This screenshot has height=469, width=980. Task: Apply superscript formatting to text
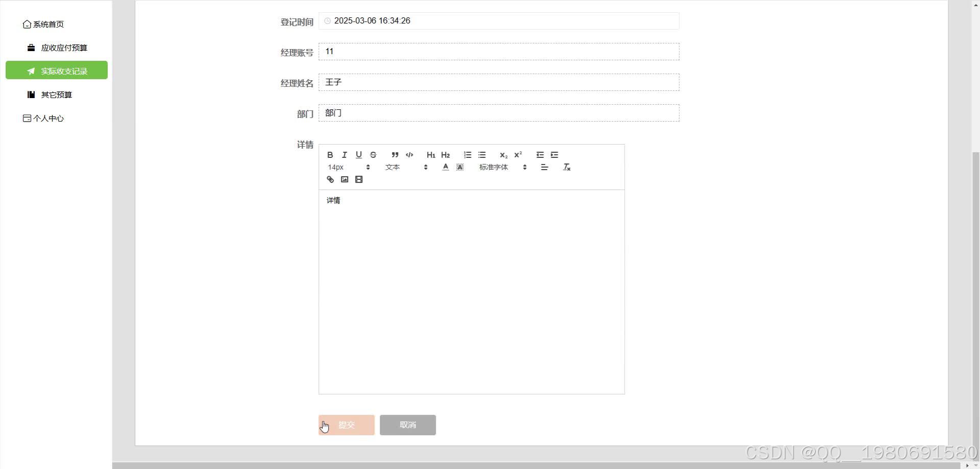(518, 155)
